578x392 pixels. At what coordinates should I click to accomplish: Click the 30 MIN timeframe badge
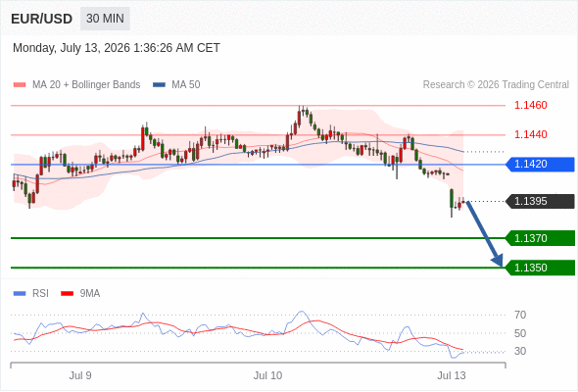(x=105, y=19)
